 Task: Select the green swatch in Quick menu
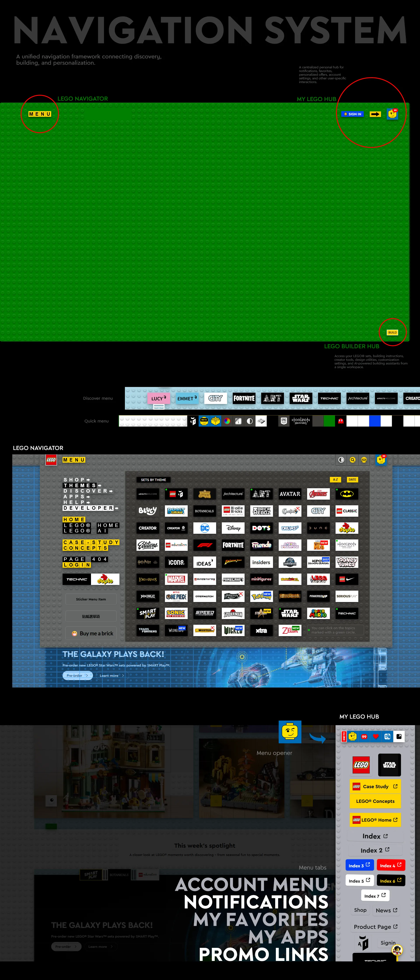[x=329, y=421]
